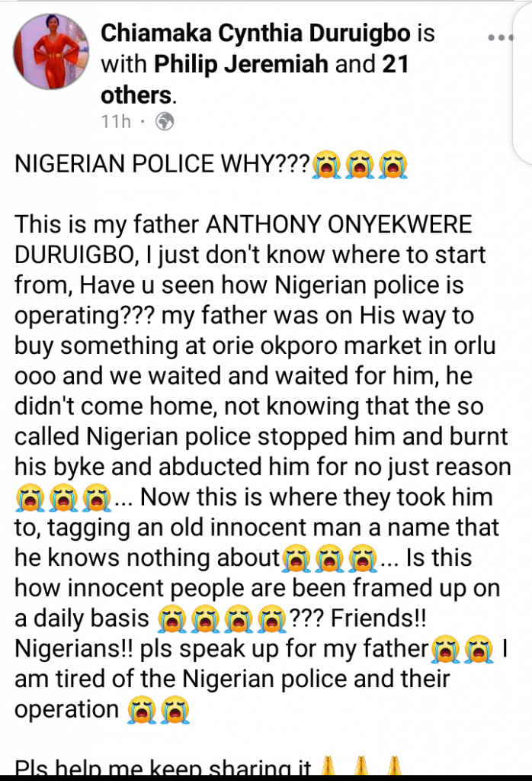Open the three-dot post options menu
532x781 pixels.
tap(502, 37)
